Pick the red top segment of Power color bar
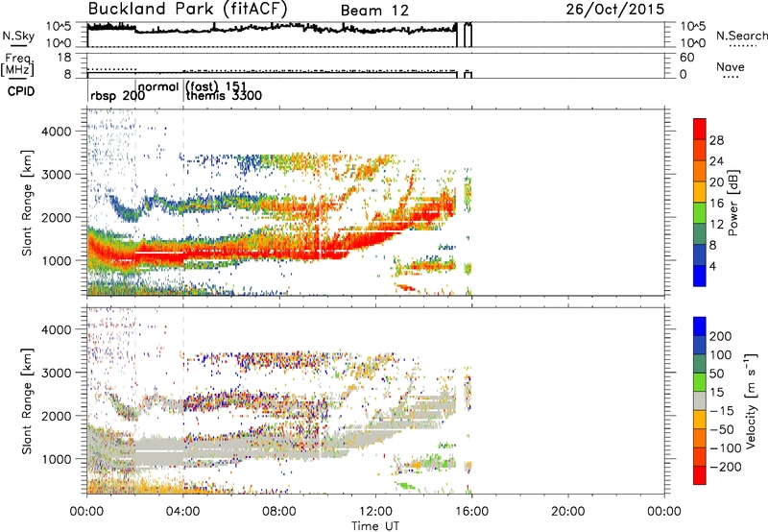 pos(700,129)
